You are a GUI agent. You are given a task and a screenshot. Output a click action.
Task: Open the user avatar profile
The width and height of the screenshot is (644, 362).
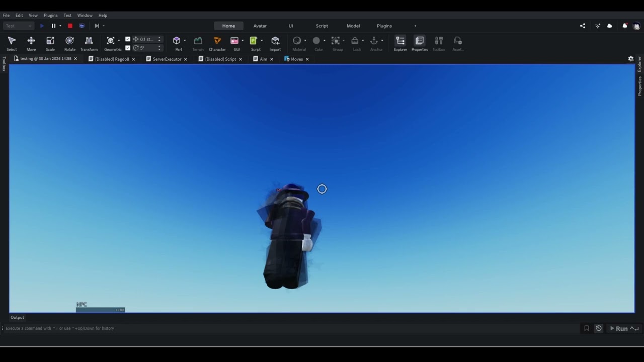point(636,26)
